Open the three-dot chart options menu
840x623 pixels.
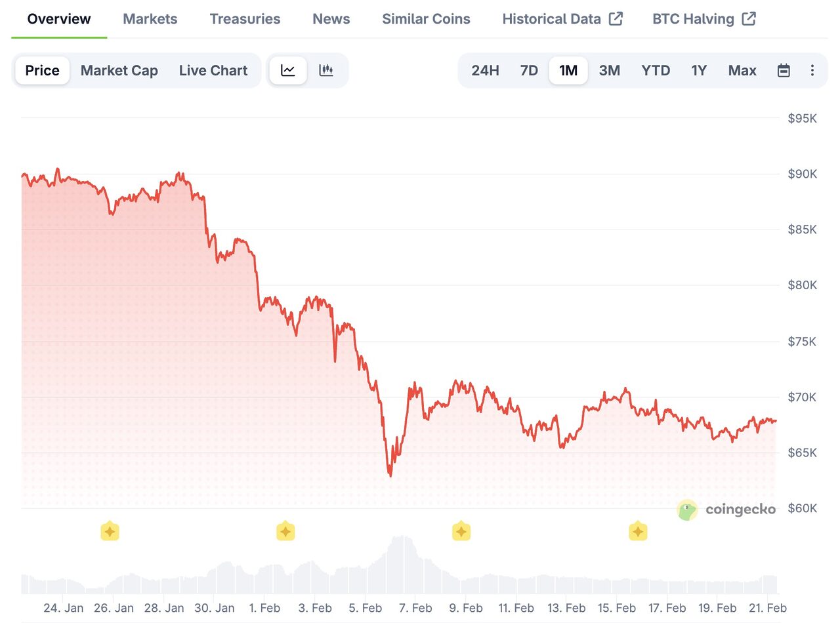pos(812,70)
